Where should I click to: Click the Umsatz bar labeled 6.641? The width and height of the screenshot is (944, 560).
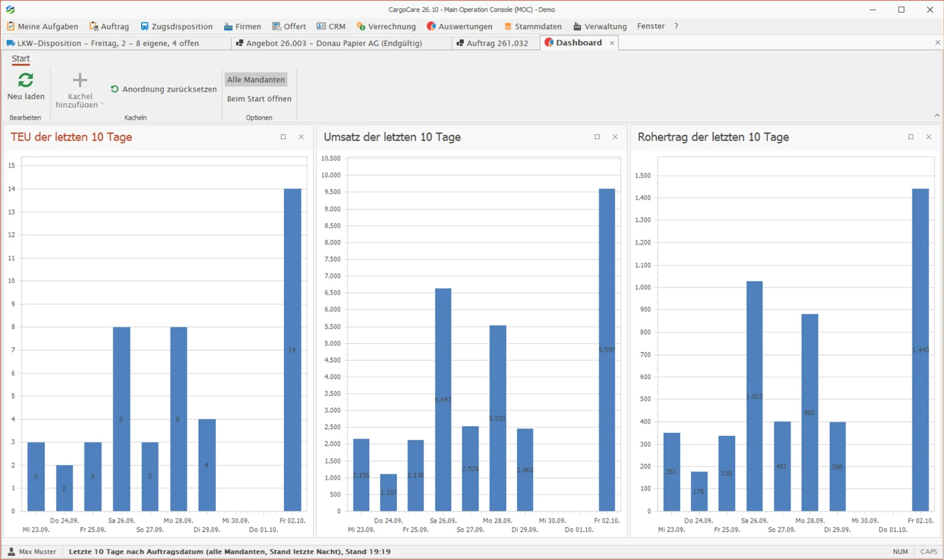[x=443, y=400]
